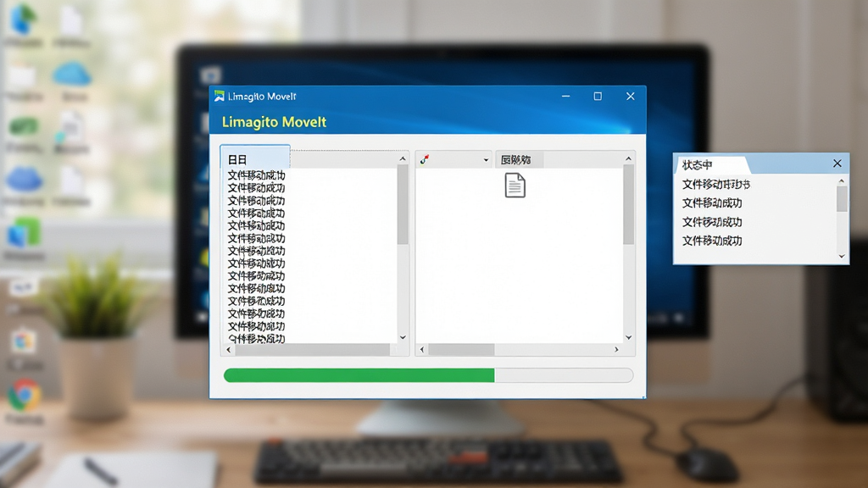Click the yellow Limagito MoveIt heading
This screenshot has width=868, height=488.
pyautogui.click(x=274, y=122)
